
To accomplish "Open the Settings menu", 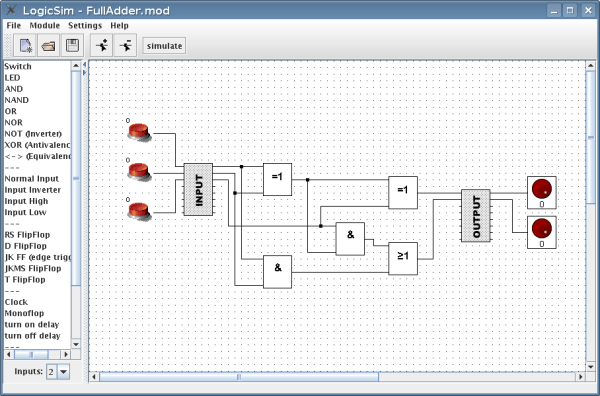I will click(85, 26).
